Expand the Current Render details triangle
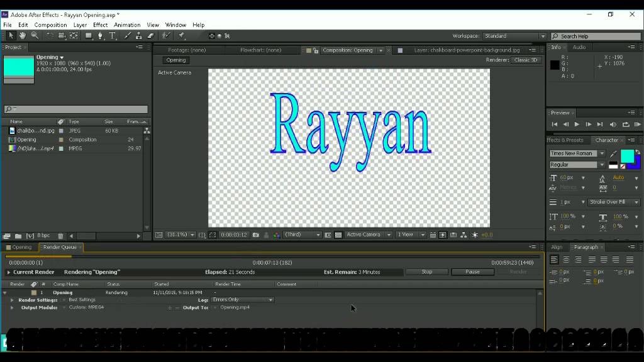644x362 pixels. (x=9, y=272)
